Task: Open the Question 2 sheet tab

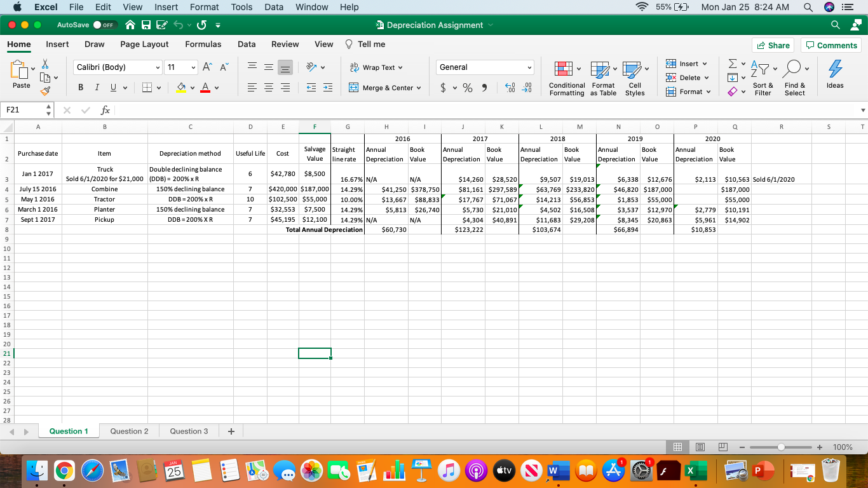Action: point(129,431)
